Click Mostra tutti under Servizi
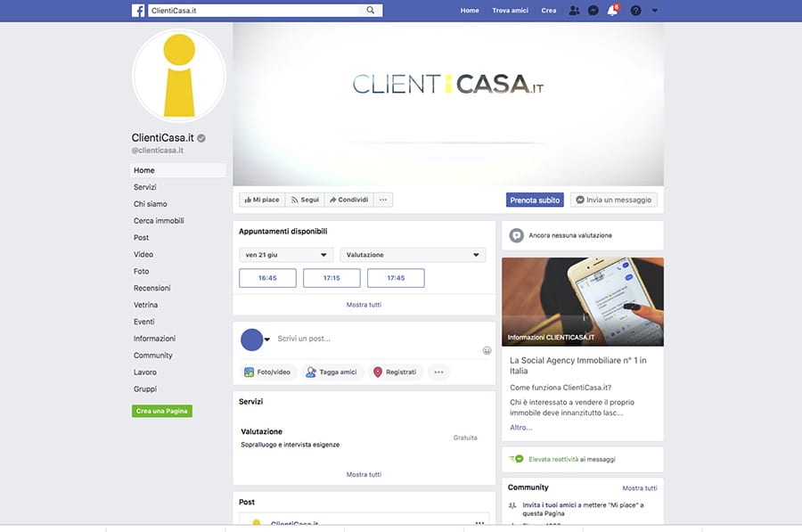This screenshot has height=532, width=802. coord(364,475)
